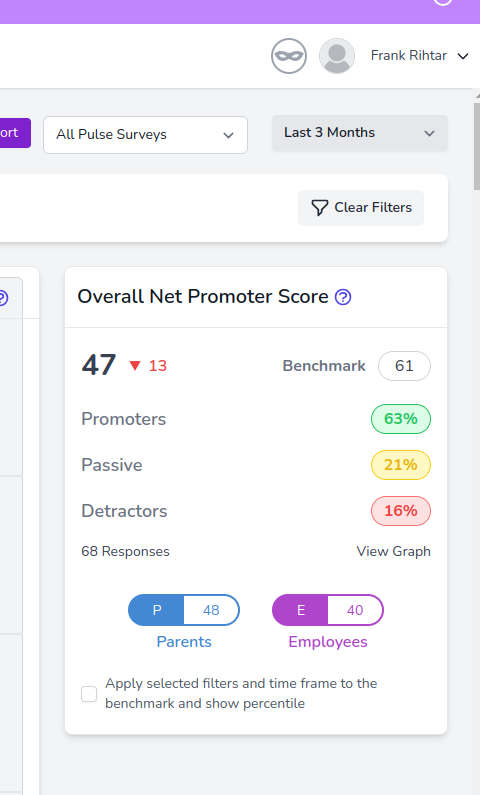Enable apply filters to benchmark checkbox
The width and height of the screenshot is (480, 795).
[x=89, y=694]
